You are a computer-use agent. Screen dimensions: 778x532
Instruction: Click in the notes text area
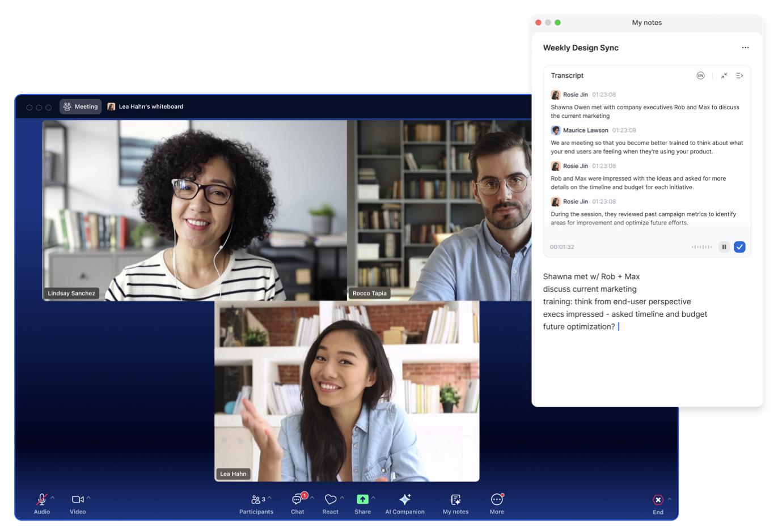[646, 363]
